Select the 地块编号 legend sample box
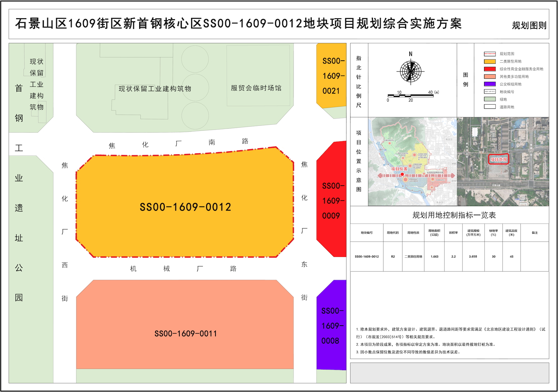Image resolution: width=558 pixels, height=392 pixels. pyautogui.click(x=490, y=92)
